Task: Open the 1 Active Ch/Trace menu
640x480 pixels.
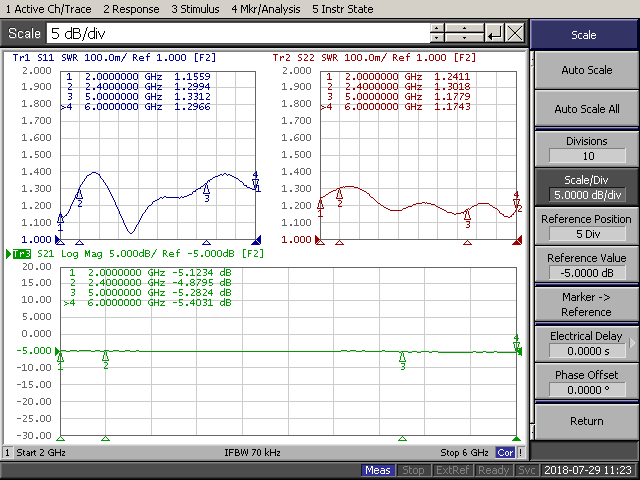Action: coord(48,9)
